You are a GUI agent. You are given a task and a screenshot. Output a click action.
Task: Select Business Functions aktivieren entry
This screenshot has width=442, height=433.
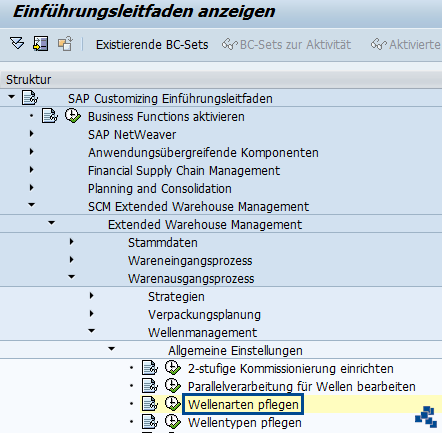pos(166,117)
